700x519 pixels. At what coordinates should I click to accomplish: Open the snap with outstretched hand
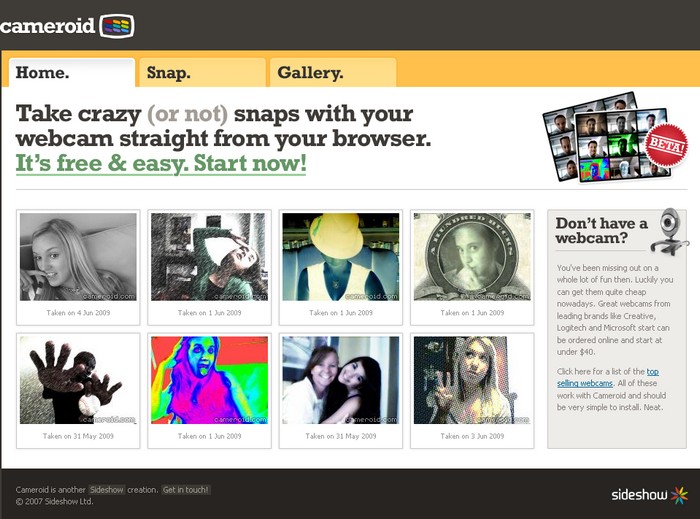tap(79, 380)
